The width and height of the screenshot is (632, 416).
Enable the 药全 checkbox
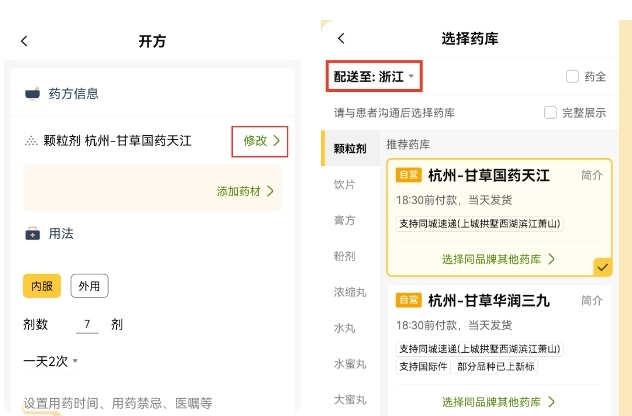(572, 76)
